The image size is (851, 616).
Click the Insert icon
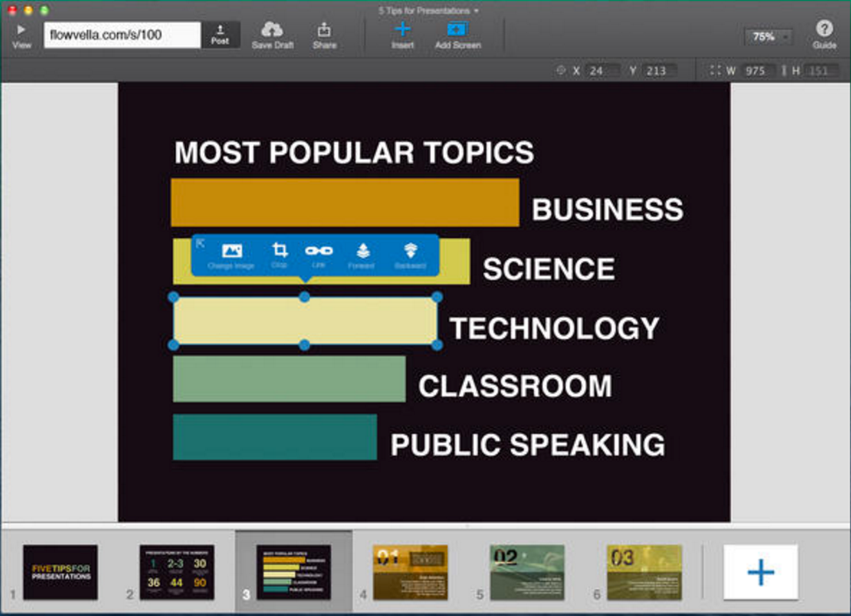(x=402, y=33)
